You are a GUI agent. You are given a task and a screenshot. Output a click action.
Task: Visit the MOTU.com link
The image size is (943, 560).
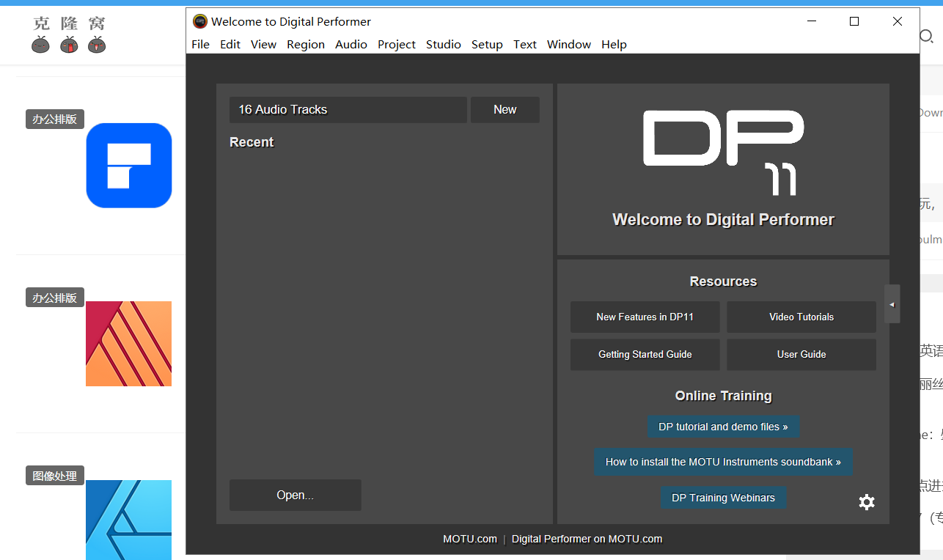point(470,539)
